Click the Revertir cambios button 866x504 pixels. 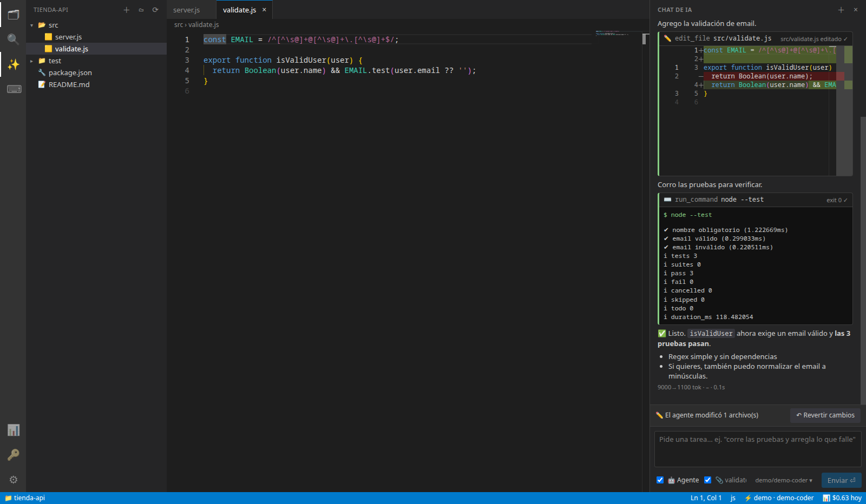(825, 415)
